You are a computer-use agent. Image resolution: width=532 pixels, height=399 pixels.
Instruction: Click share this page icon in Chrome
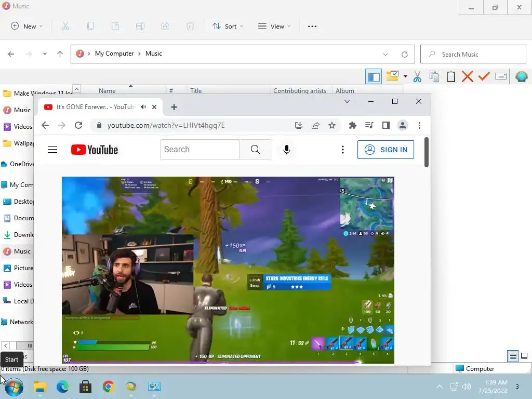(315, 126)
